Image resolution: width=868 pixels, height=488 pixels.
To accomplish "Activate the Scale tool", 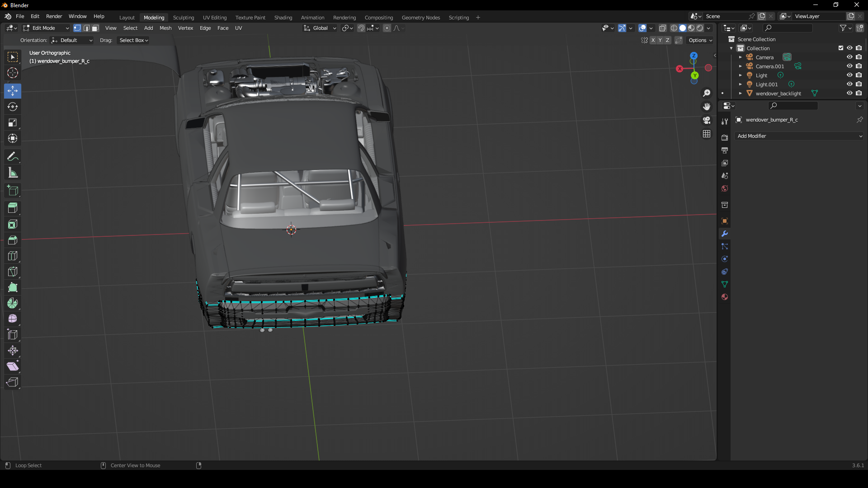I will (x=13, y=122).
